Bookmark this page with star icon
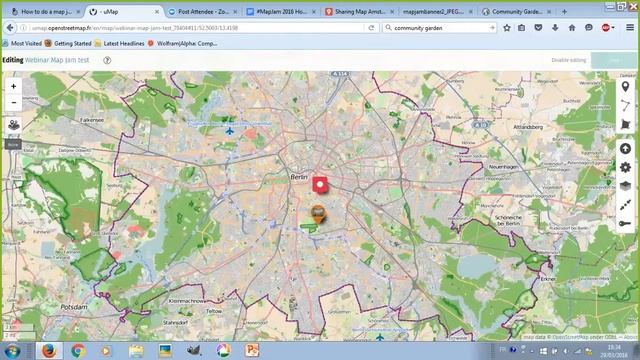Image resolution: width=640 pixels, height=360 pixels. [507, 28]
